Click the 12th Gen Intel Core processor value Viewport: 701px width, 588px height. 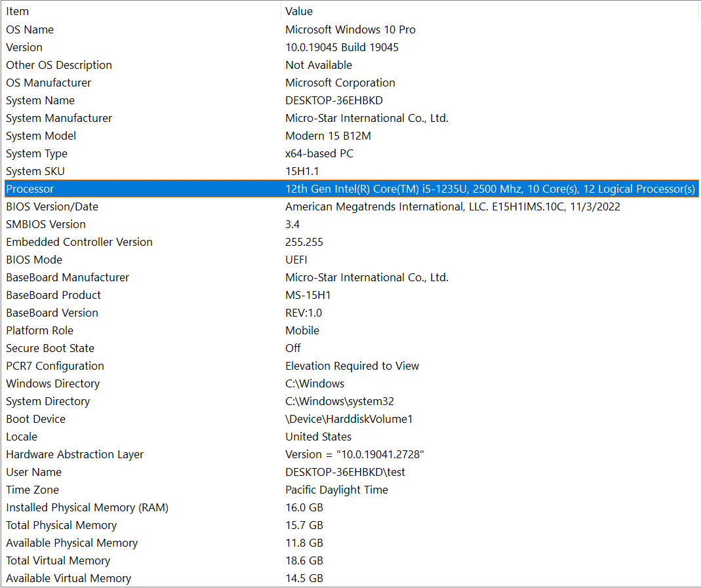tap(490, 189)
